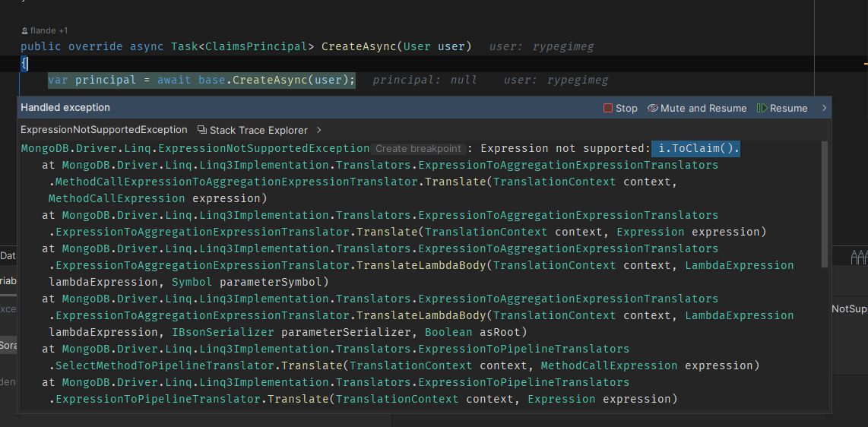The width and height of the screenshot is (868, 427).
Task: Expand the chevron after Stack Trace Explorer
Action: point(319,130)
